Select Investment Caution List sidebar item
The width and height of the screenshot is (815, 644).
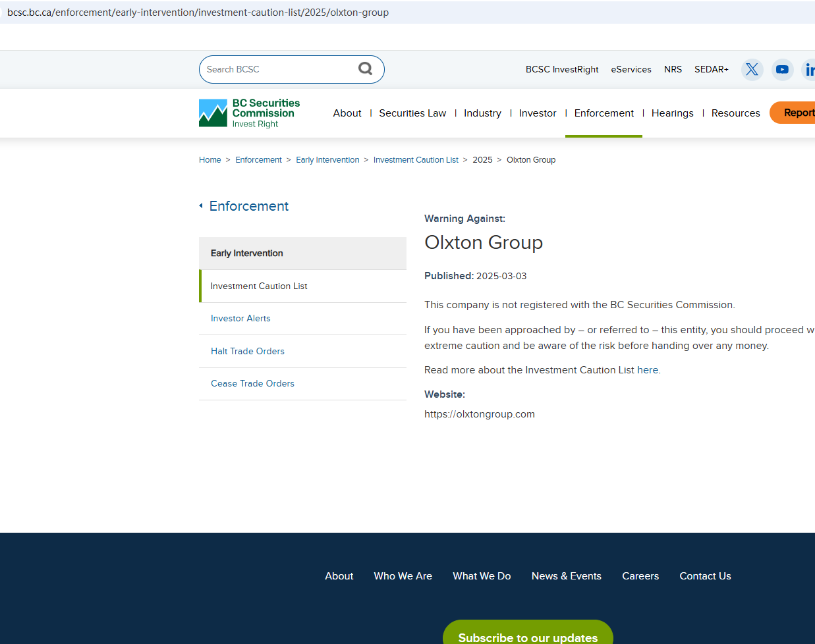pos(302,286)
